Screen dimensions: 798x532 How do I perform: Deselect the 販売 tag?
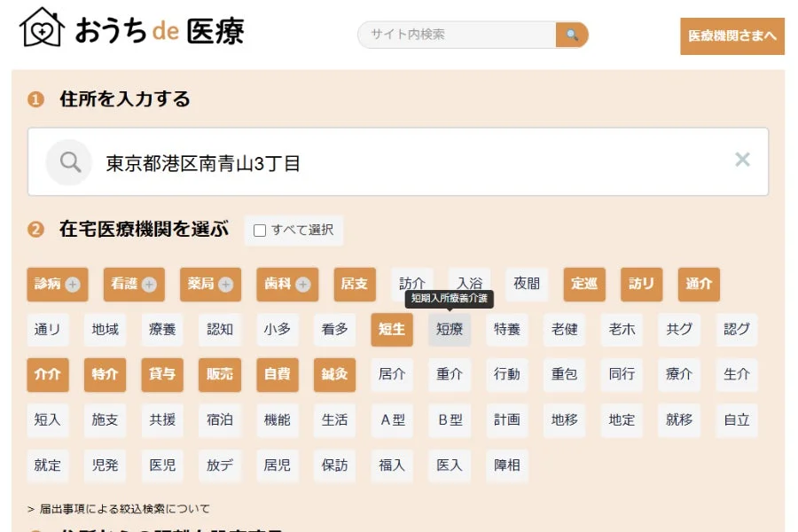[220, 375]
